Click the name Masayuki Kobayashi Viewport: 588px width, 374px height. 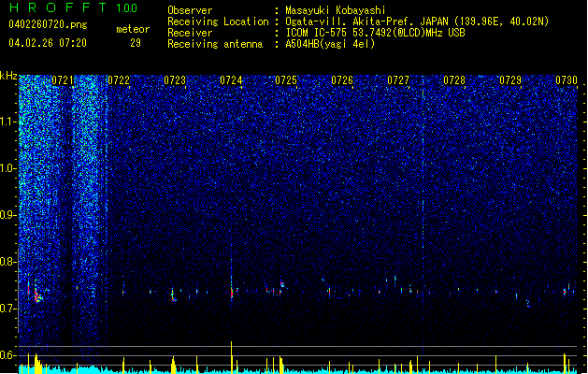[x=336, y=10]
